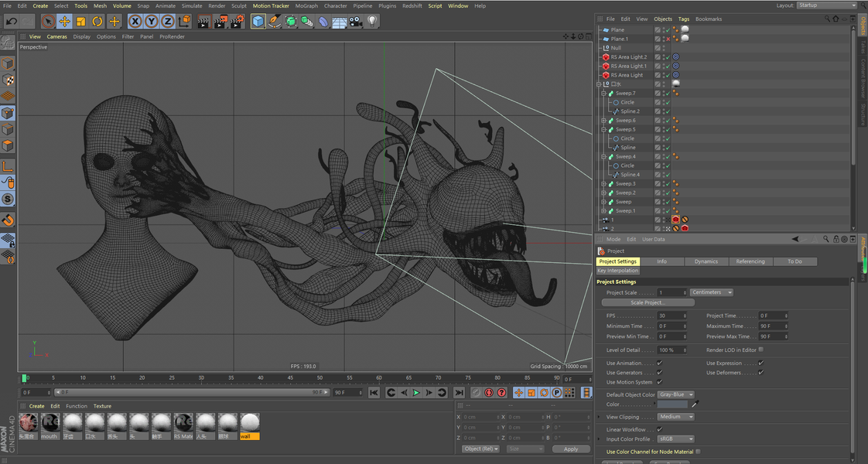Open the MoGraph menu
This screenshot has width=868, height=464.
(x=306, y=5)
